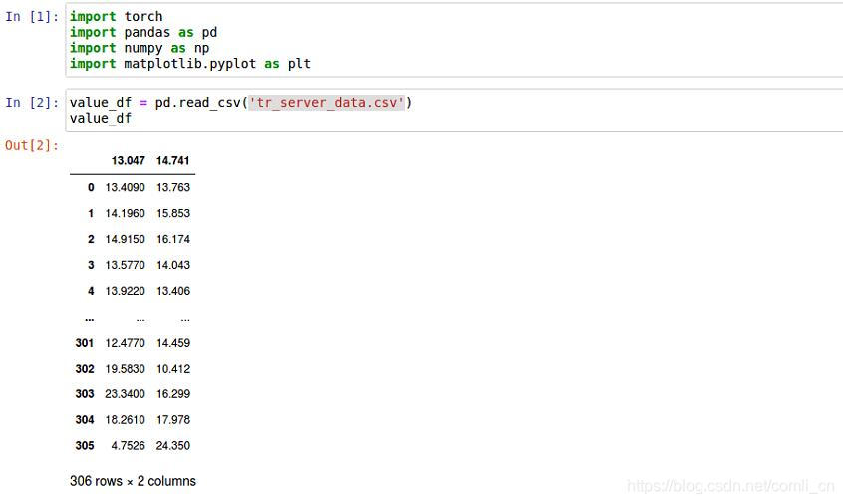Click row index 3 in the dataframe

91,265
